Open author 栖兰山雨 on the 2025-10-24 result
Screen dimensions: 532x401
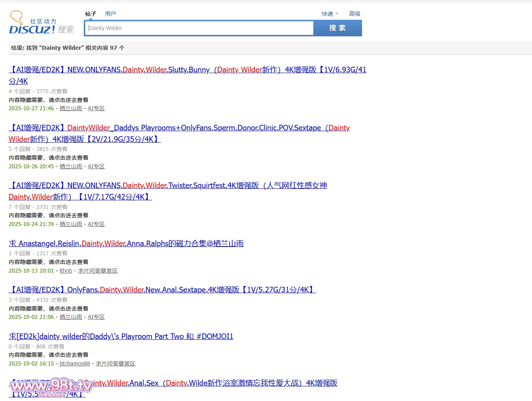[x=71, y=224]
